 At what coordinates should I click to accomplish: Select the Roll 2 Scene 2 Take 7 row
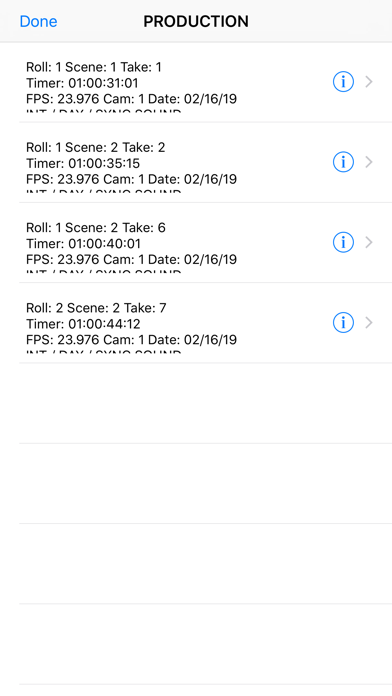tap(196, 323)
